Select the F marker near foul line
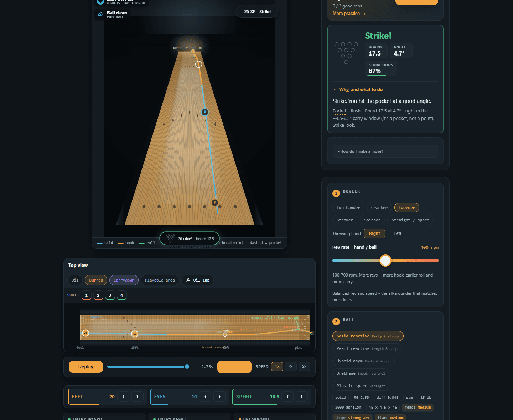513x420 pixels. pyautogui.click(x=215, y=203)
